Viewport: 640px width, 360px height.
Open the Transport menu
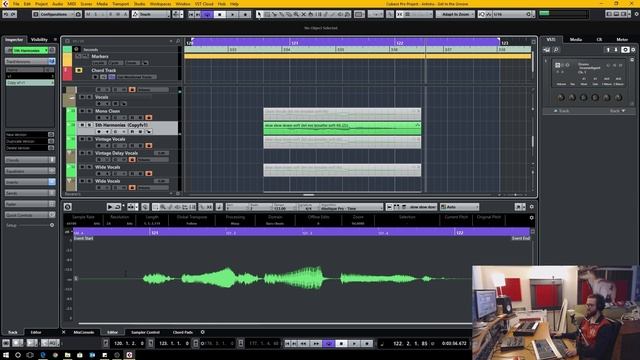point(120,4)
